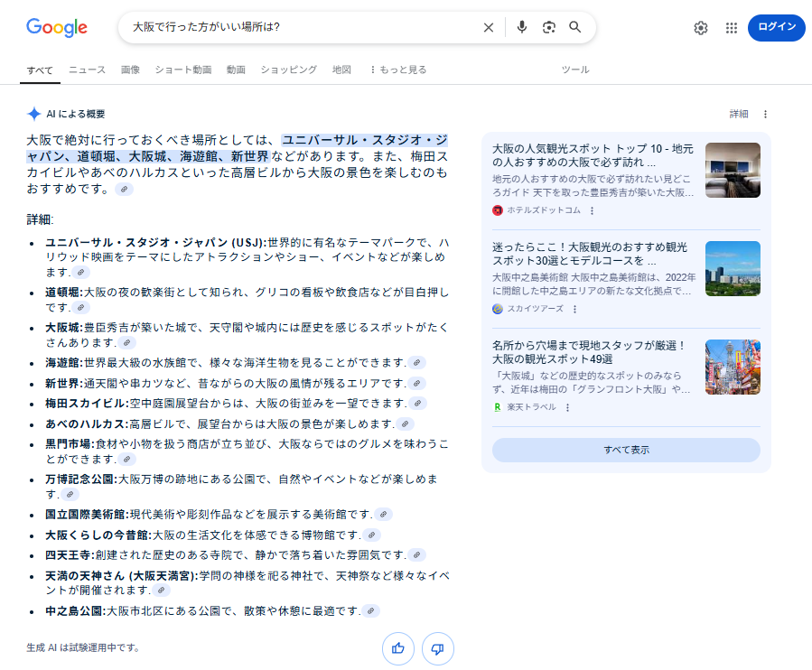
Task: Switch to the ニュース tab
Action: coord(87,70)
